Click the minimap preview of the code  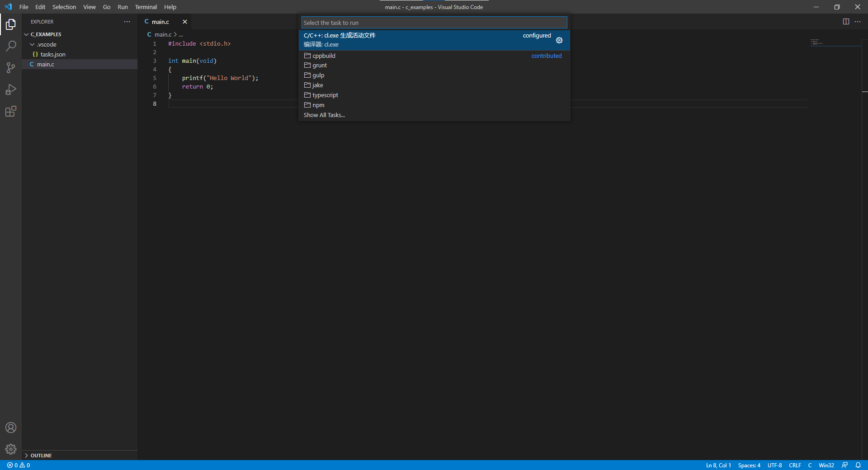tap(835, 42)
